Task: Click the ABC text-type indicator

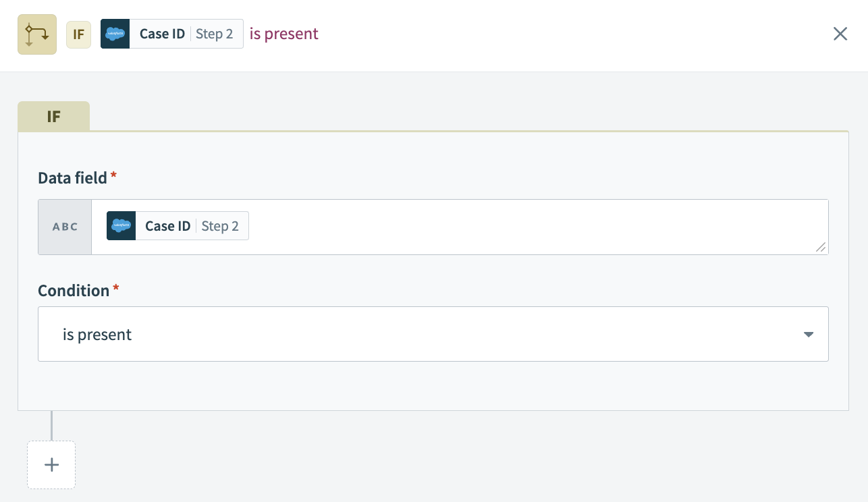Action: click(65, 227)
